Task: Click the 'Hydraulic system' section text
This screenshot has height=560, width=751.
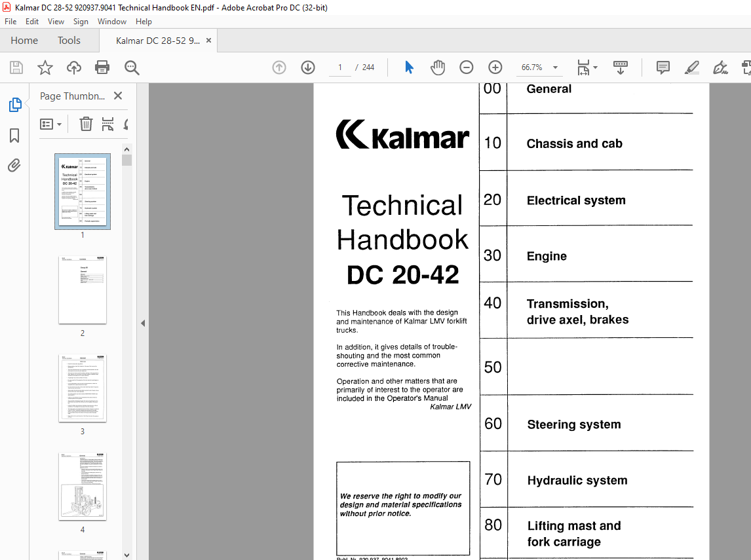Action: [577, 480]
